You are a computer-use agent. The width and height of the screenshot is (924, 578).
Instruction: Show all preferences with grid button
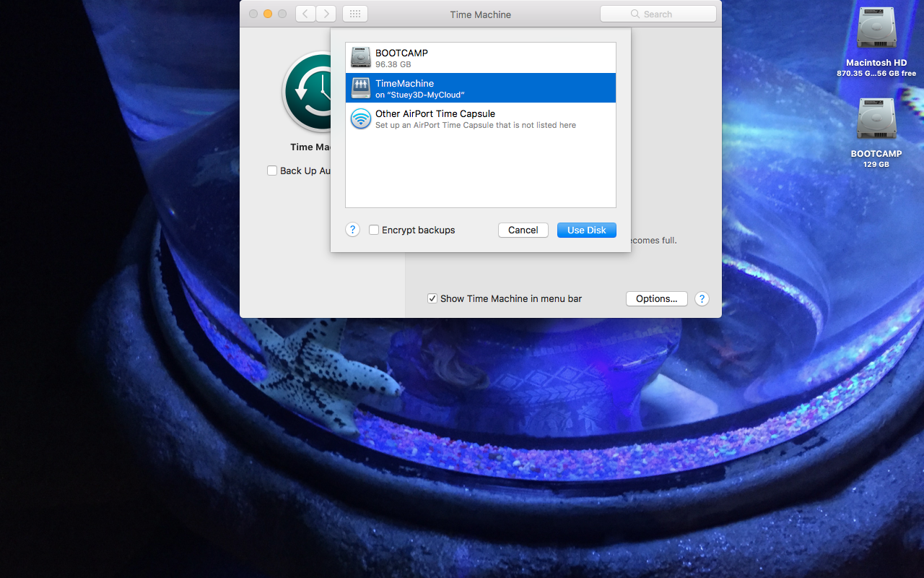pyautogui.click(x=355, y=14)
